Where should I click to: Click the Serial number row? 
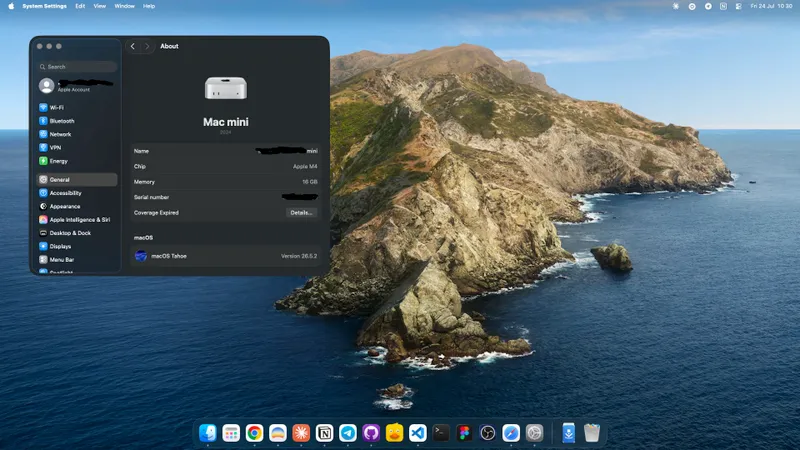[x=226, y=197]
